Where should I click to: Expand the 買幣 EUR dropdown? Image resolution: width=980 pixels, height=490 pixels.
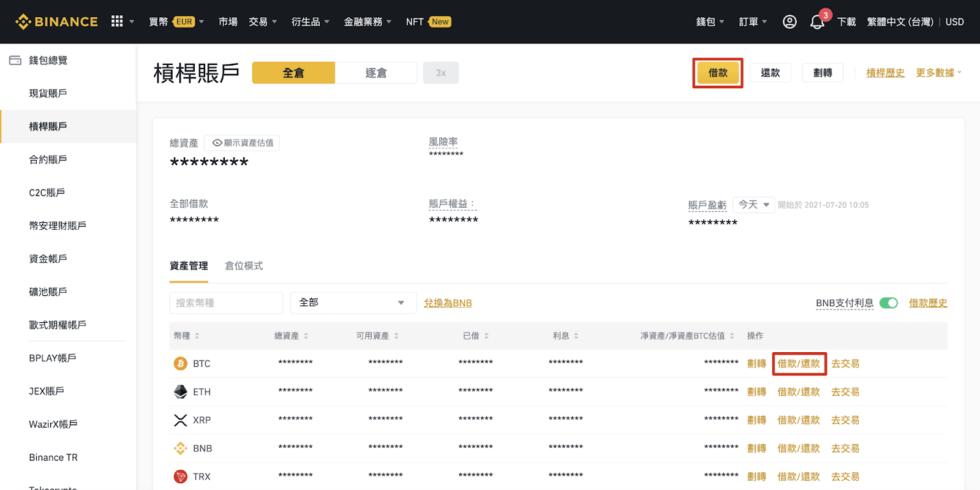tap(176, 21)
